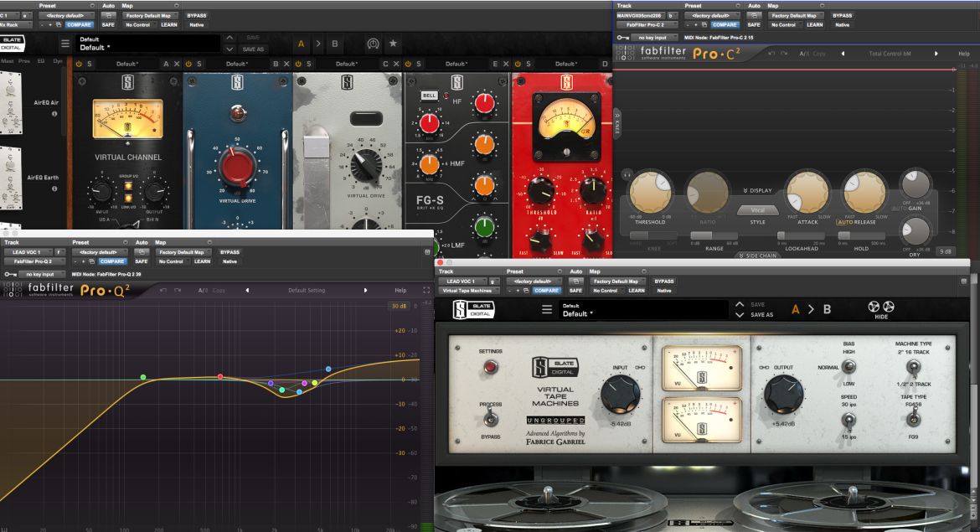Click LEARN in the Pro-C 2 header
Image resolution: width=980 pixels, height=532 pixels.
814,25
